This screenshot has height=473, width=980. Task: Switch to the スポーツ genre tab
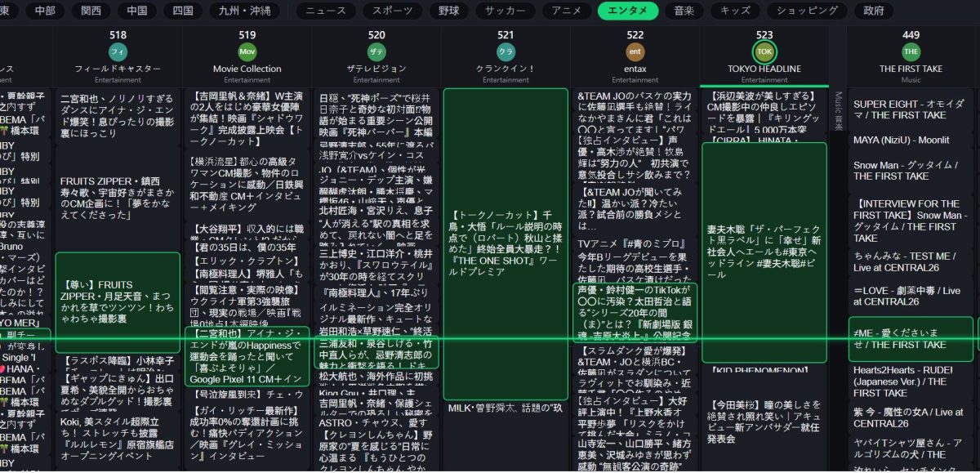(393, 11)
